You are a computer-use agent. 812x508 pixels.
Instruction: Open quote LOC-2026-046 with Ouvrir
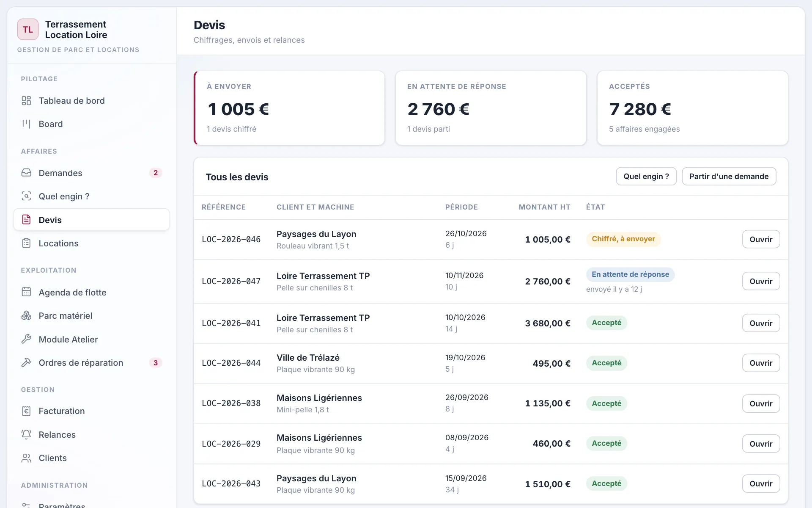761,239
